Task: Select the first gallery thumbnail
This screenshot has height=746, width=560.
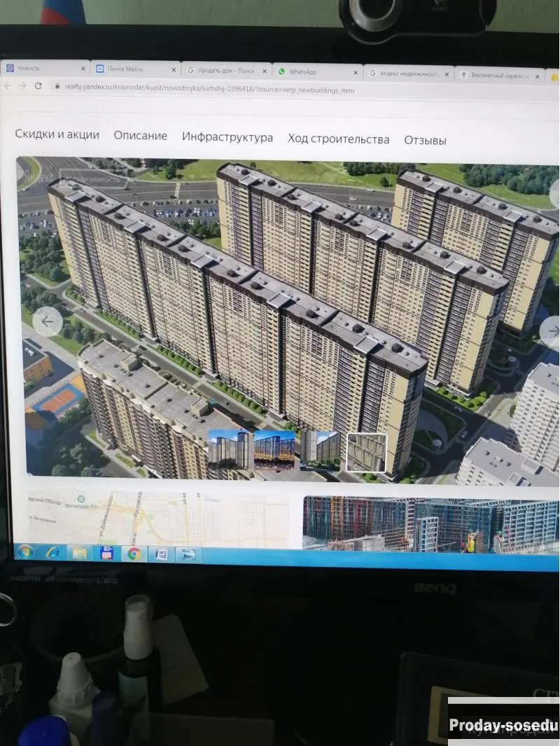Action: coord(228,449)
